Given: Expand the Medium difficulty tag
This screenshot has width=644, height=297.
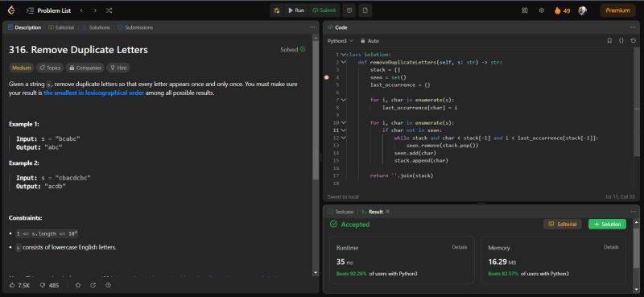Looking at the screenshot, I should point(22,68).
